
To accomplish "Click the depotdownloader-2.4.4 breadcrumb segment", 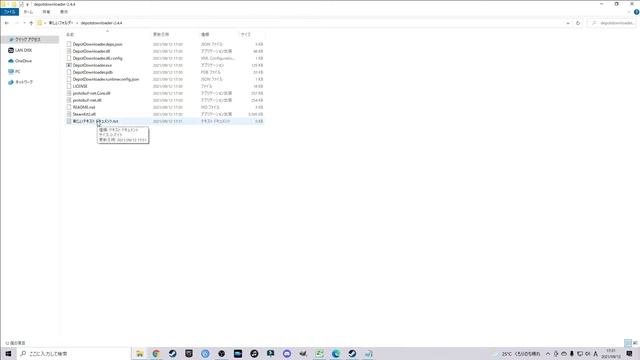I will click(101, 23).
